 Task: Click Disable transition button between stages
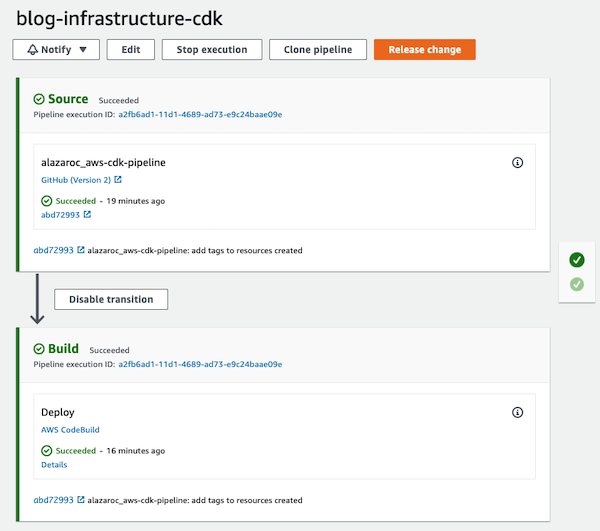(x=111, y=299)
